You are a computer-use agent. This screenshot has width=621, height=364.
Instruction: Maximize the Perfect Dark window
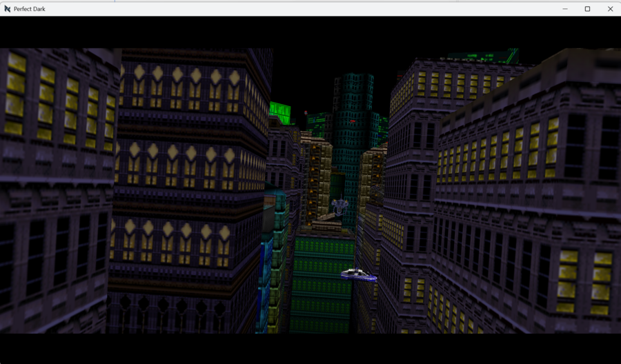tap(588, 9)
